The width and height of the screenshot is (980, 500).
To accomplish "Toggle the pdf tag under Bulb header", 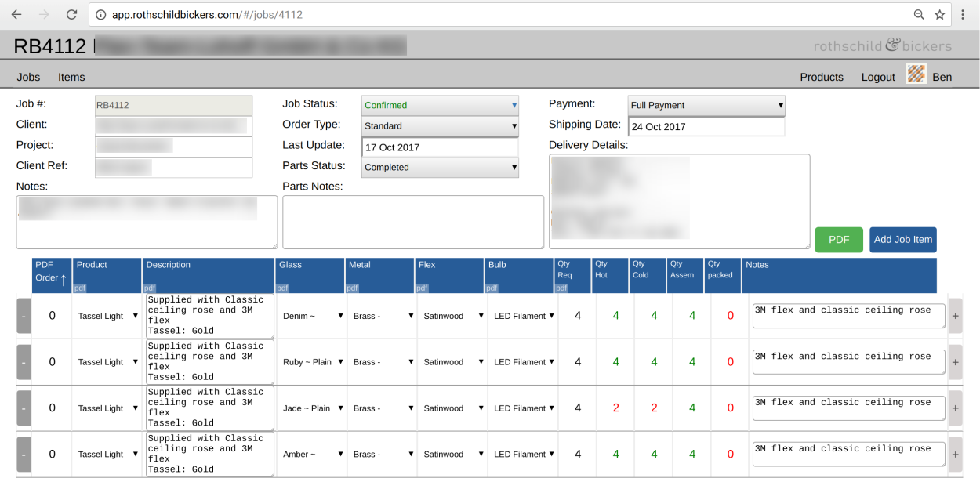I will pyautogui.click(x=493, y=288).
